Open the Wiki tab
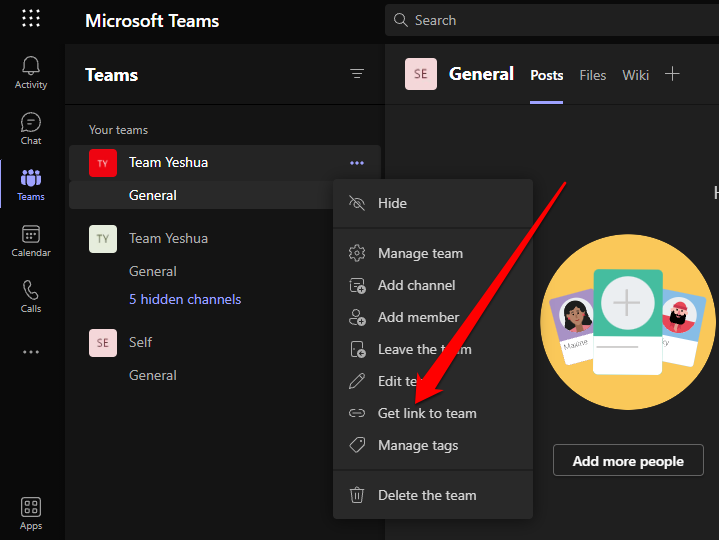The width and height of the screenshot is (719, 540). [635, 75]
